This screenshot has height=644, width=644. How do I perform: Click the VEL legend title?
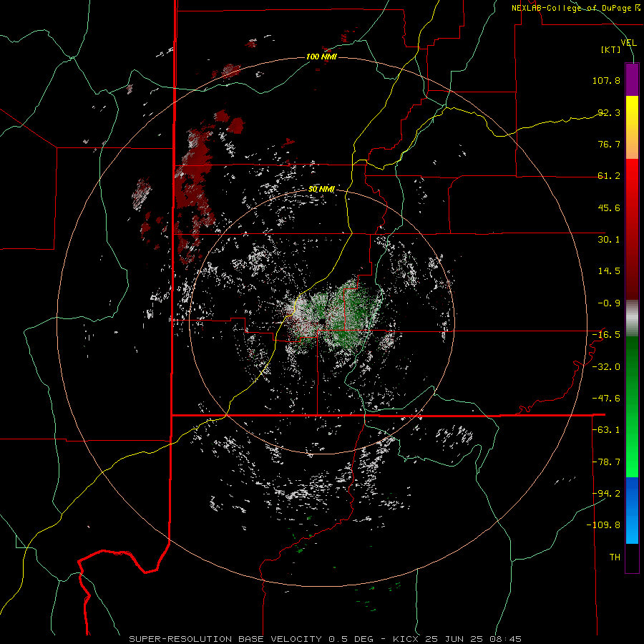point(628,42)
